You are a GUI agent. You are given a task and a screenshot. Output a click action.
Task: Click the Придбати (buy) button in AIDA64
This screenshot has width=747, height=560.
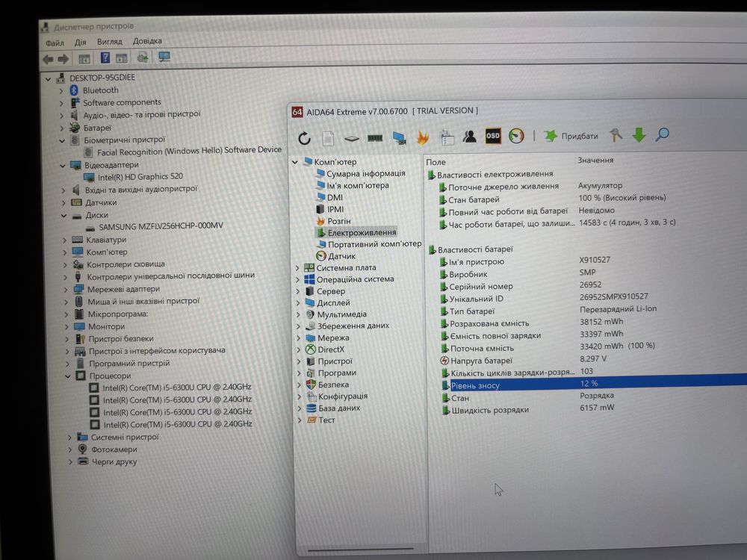click(571, 136)
